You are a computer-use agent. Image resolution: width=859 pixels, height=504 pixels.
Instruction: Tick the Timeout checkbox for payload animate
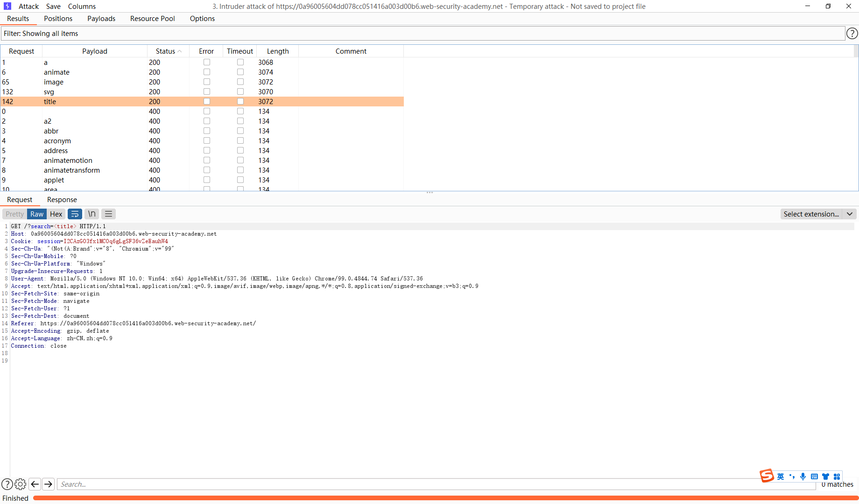(x=240, y=72)
